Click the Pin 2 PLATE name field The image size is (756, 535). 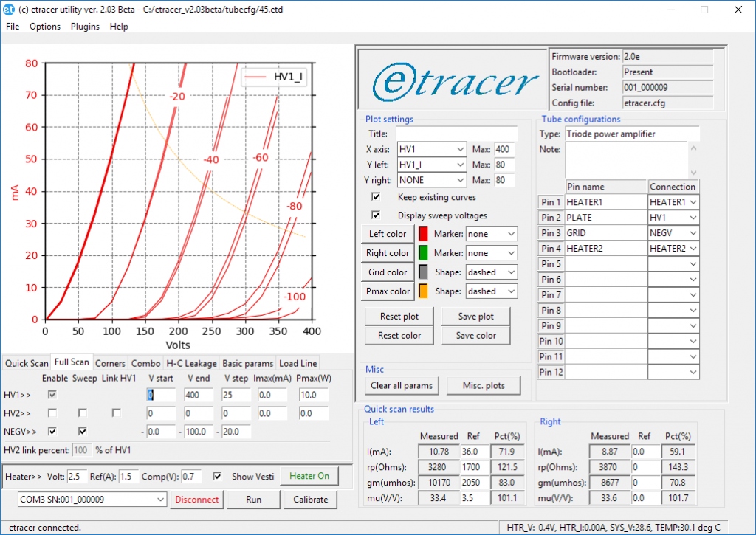click(x=606, y=218)
